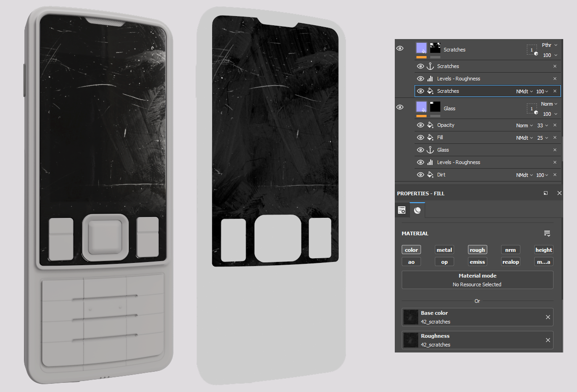Open the Norm blend dropdown of the Opacity fill
Image resolution: width=577 pixels, height=392 pixels.
pyautogui.click(x=525, y=125)
